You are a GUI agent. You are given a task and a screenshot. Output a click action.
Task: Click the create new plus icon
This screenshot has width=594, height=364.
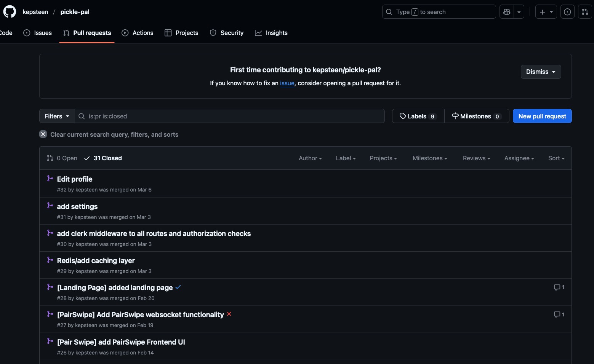542,11
